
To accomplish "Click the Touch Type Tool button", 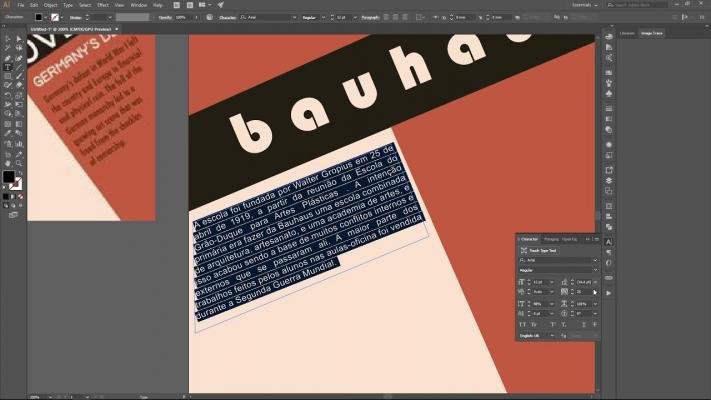I will tap(538, 250).
